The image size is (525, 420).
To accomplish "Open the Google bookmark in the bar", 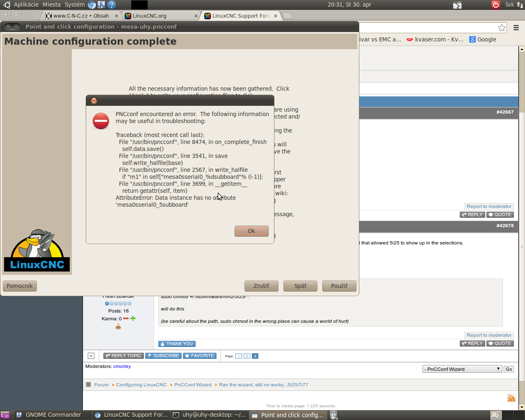I will [x=486, y=39].
